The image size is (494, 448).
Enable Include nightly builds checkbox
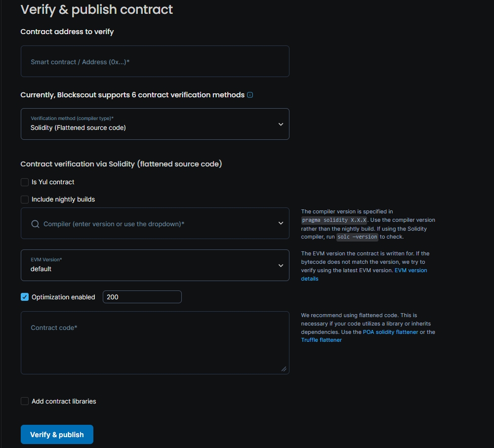coord(25,200)
